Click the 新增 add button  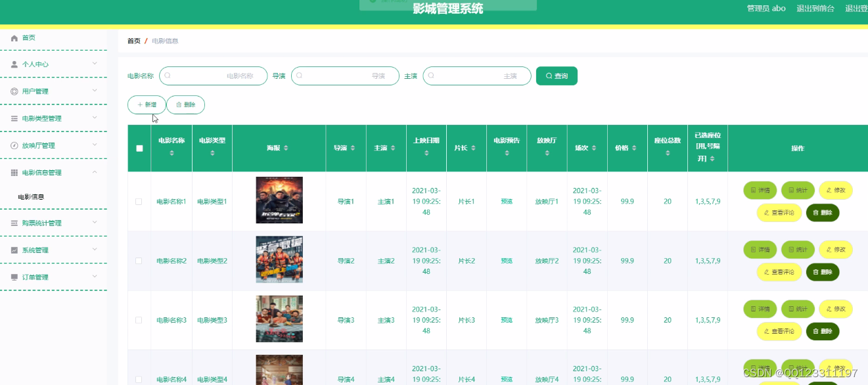click(147, 104)
